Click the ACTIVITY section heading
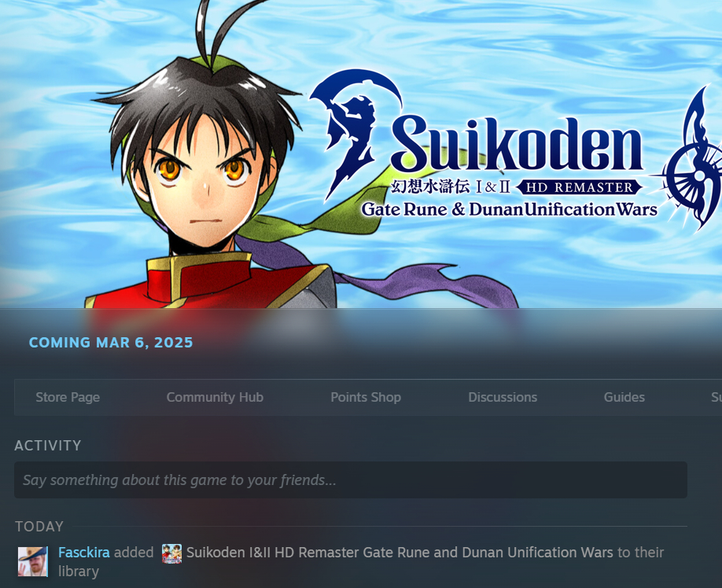 pos(48,446)
